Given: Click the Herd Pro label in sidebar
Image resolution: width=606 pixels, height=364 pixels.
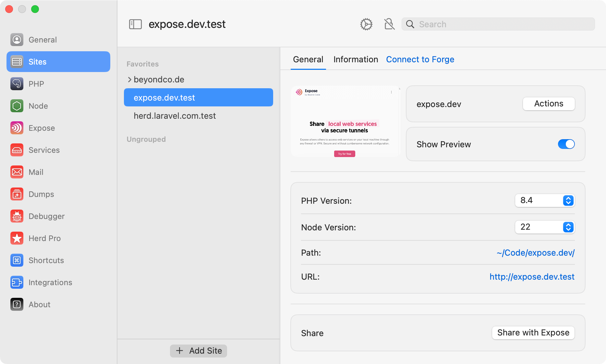Looking at the screenshot, I should pyautogui.click(x=44, y=238).
